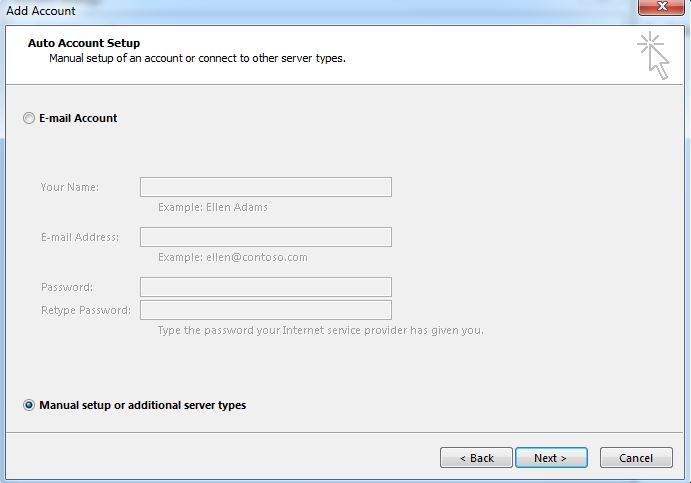The image size is (691, 483).
Task: Click the 'Type the password your Internet' note
Action: (x=320, y=331)
